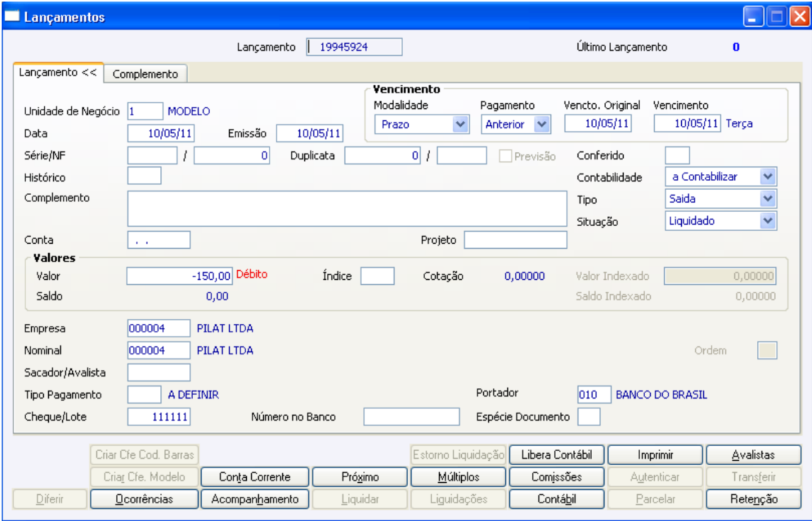This screenshot has height=521, width=812.
Task: Click the Cheque/Lote field 111111
Action: point(159,417)
